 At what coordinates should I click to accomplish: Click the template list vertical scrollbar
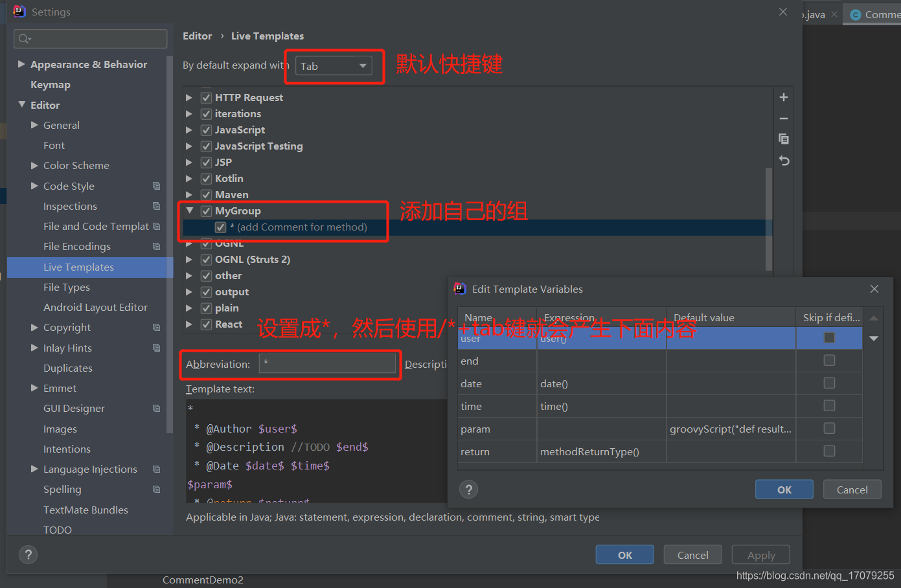(769, 219)
